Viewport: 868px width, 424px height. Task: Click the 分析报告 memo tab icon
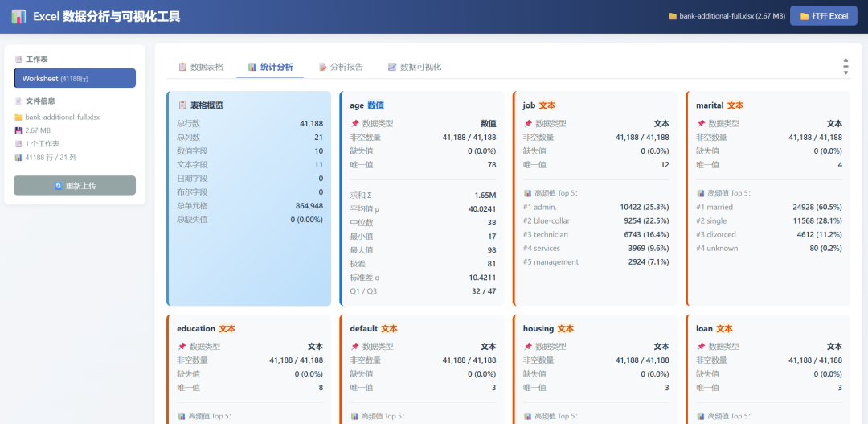(323, 67)
